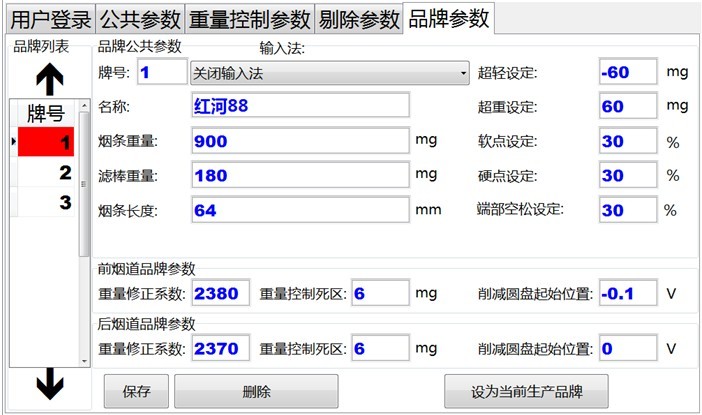The width and height of the screenshot is (702, 415).
Task: Click the down arrow below brand list
Action: [x=49, y=383]
